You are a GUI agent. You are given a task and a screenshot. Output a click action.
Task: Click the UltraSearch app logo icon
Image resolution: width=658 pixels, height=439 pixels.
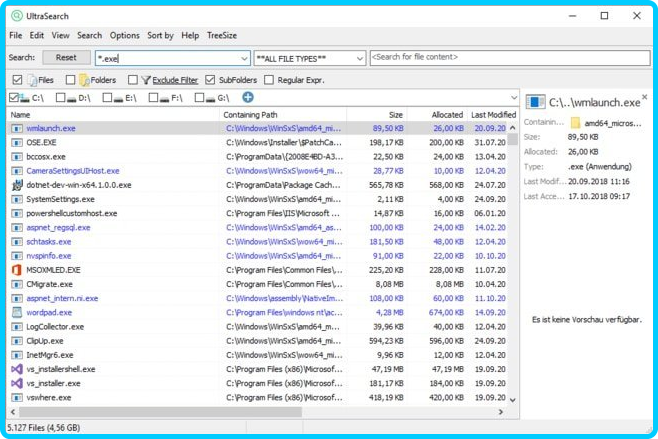point(16,16)
